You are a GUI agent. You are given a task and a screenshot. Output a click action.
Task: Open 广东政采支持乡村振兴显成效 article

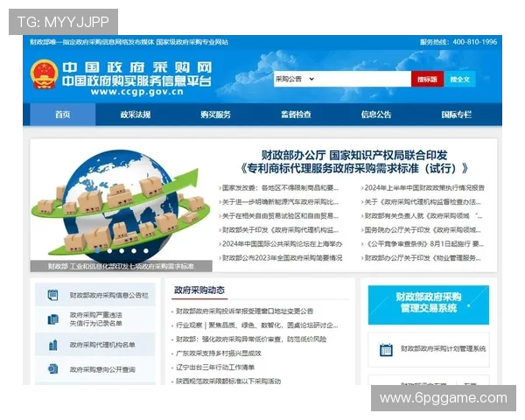point(219,353)
